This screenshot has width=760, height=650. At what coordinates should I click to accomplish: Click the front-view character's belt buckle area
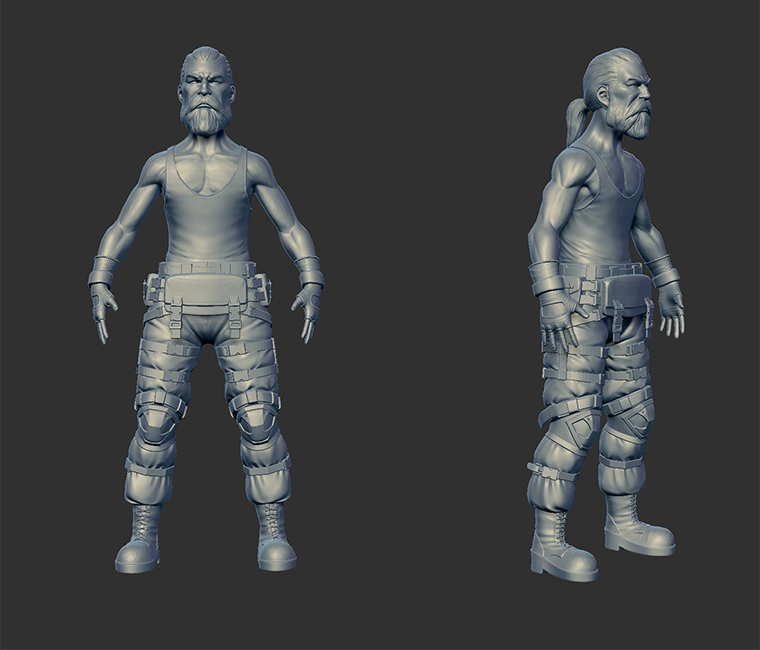[x=206, y=269]
